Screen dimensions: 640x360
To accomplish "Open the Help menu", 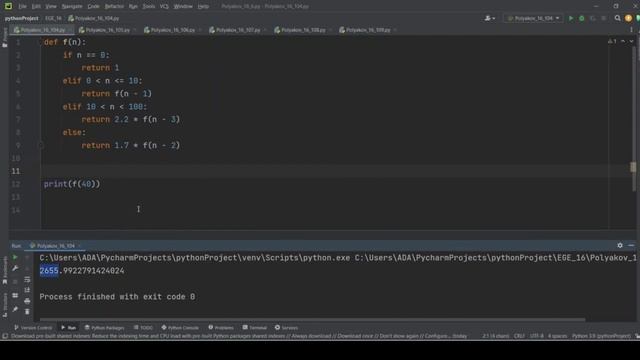I will 203,7.
